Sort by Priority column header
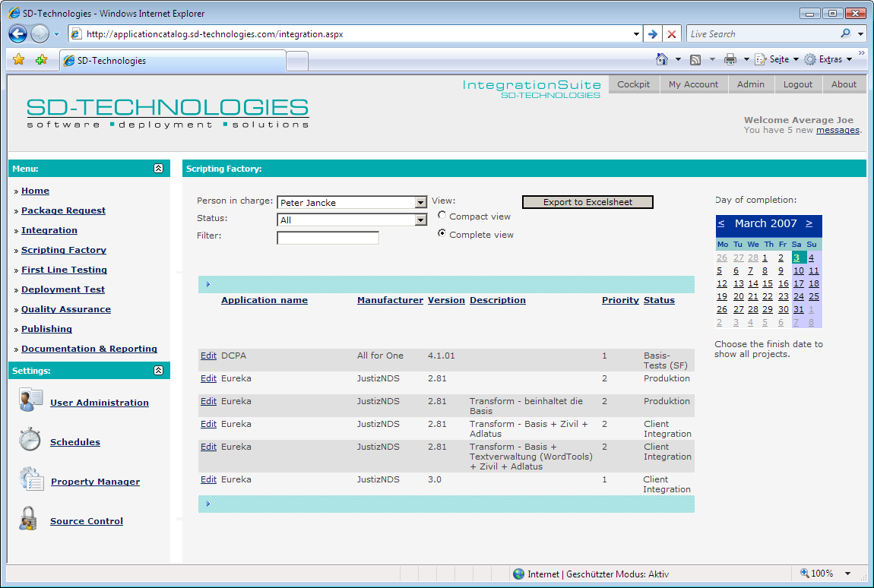The width and height of the screenshot is (874, 588). click(620, 300)
